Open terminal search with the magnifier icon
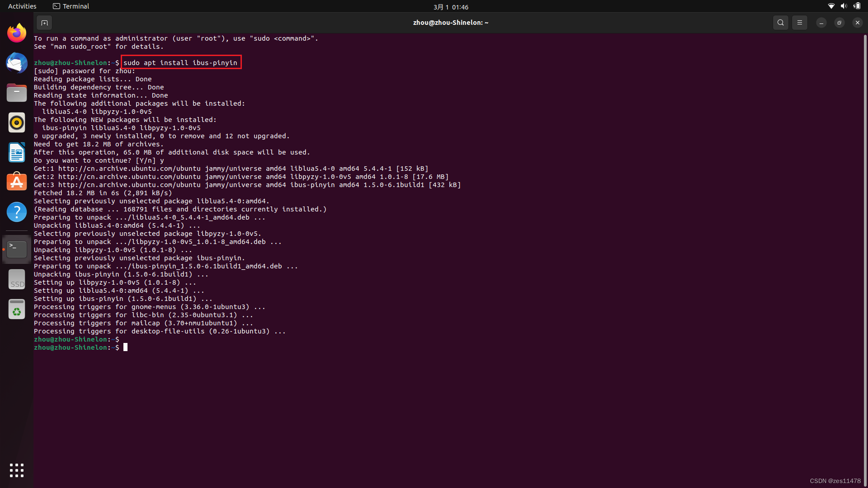This screenshot has width=868, height=488. coord(780,22)
